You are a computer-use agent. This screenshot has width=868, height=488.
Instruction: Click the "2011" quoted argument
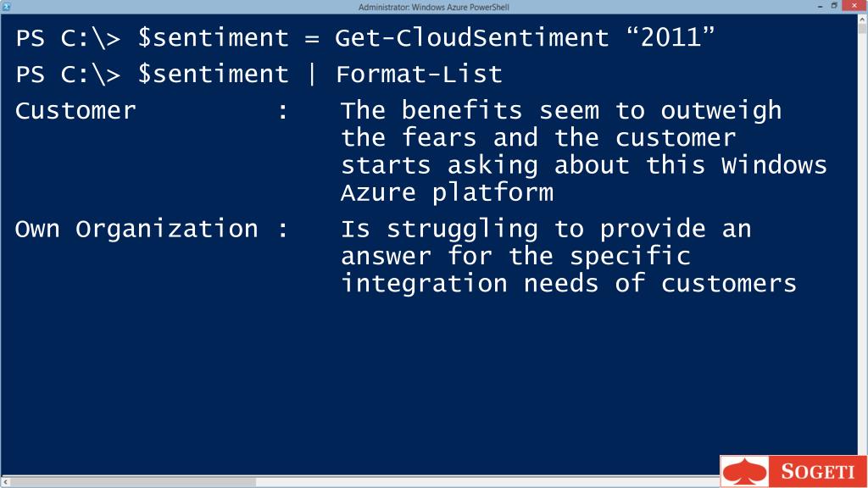click(671, 37)
